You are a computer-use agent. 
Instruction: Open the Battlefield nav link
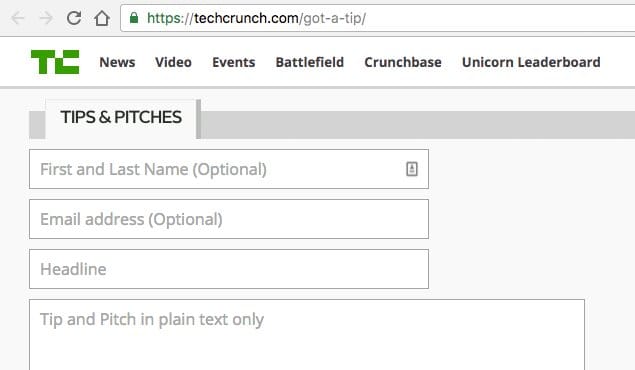click(310, 62)
